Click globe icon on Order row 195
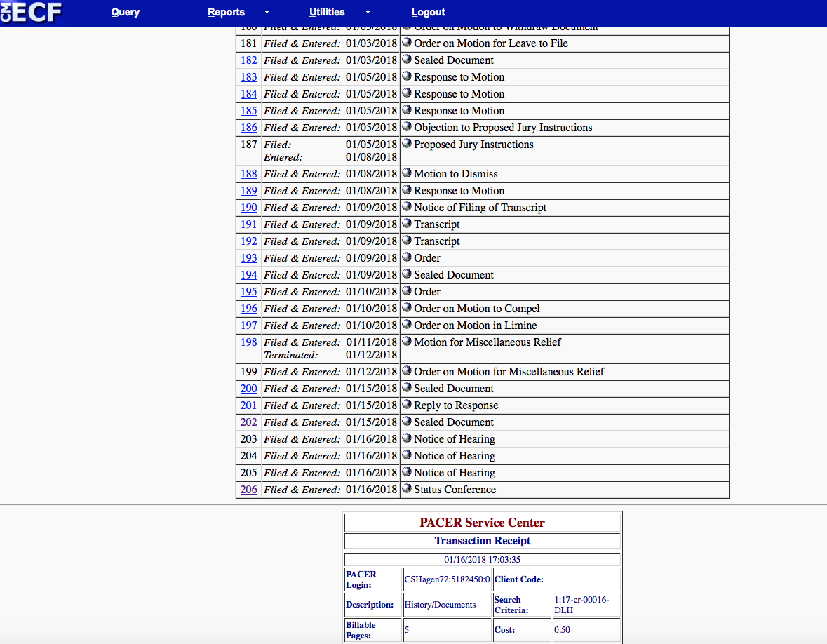The width and height of the screenshot is (827, 644). click(407, 291)
